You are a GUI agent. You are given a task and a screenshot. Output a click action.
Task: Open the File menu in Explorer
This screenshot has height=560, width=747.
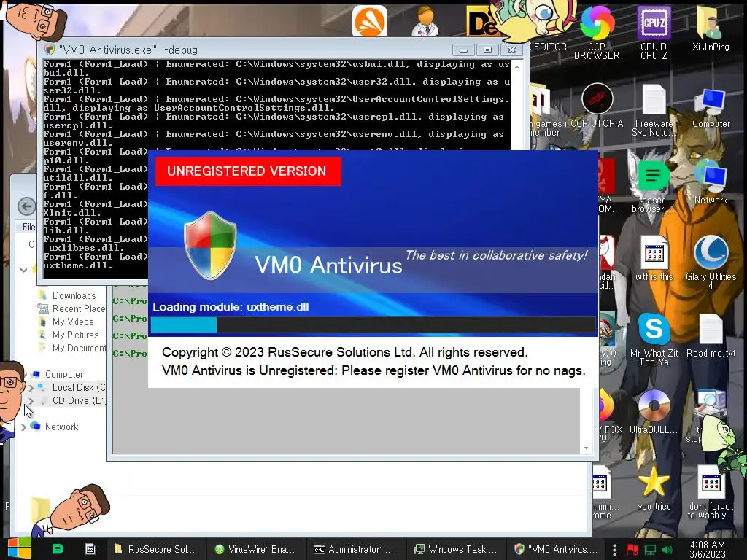(28, 227)
